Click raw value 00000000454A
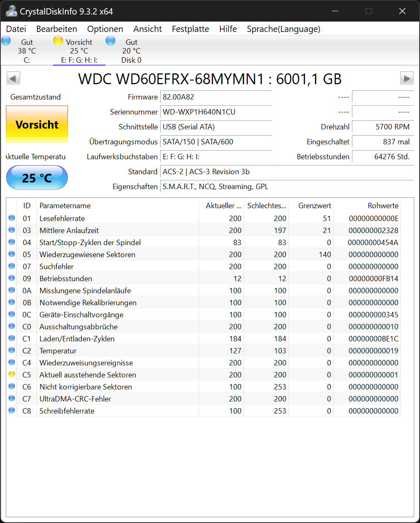Screen dimensions: 420x523 click(x=373, y=243)
